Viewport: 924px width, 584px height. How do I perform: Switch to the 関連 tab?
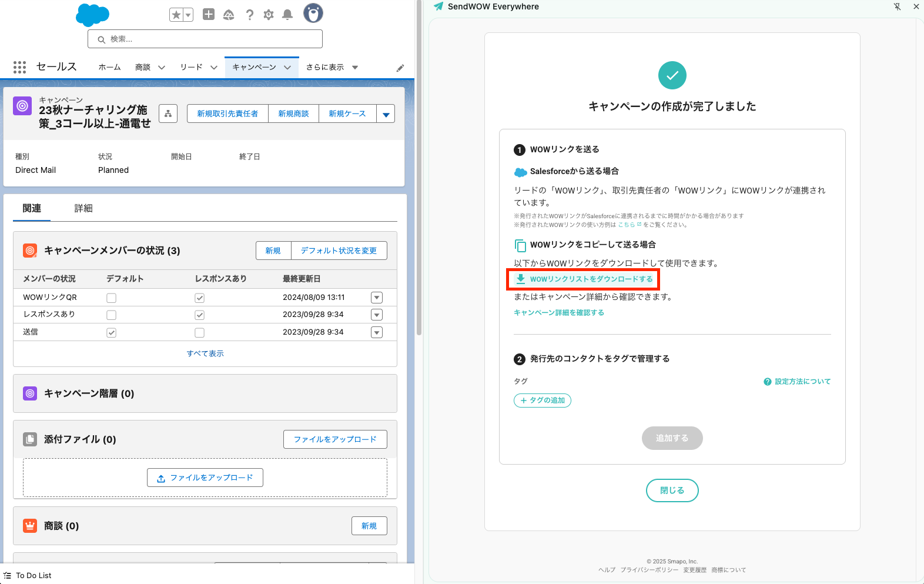(32, 208)
